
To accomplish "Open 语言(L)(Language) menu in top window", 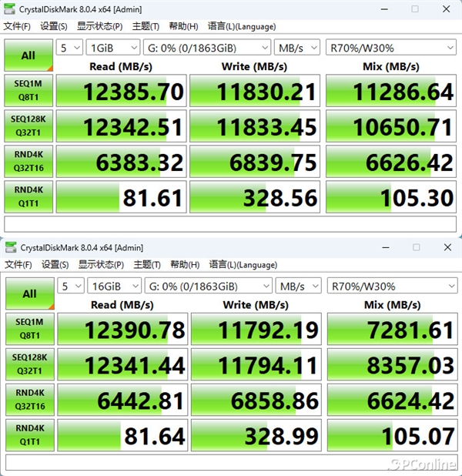I will coord(242,26).
